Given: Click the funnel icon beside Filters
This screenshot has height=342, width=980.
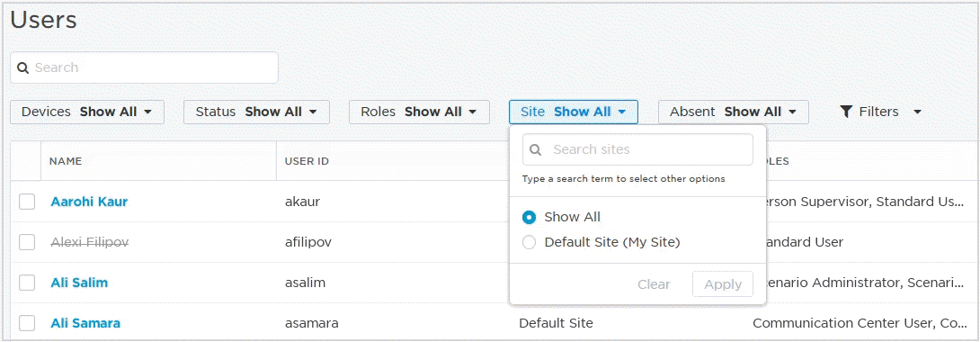Looking at the screenshot, I should click(x=846, y=112).
